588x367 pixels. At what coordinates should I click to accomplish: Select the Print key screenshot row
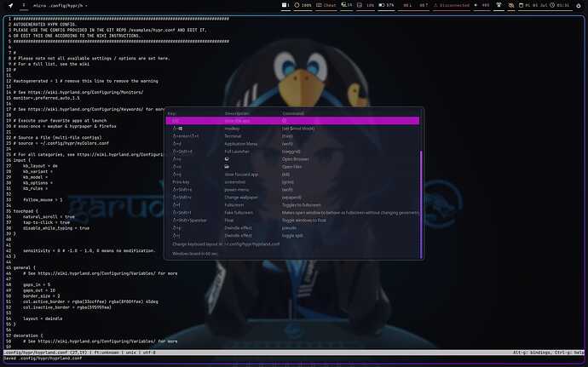pyautogui.click(x=292, y=182)
